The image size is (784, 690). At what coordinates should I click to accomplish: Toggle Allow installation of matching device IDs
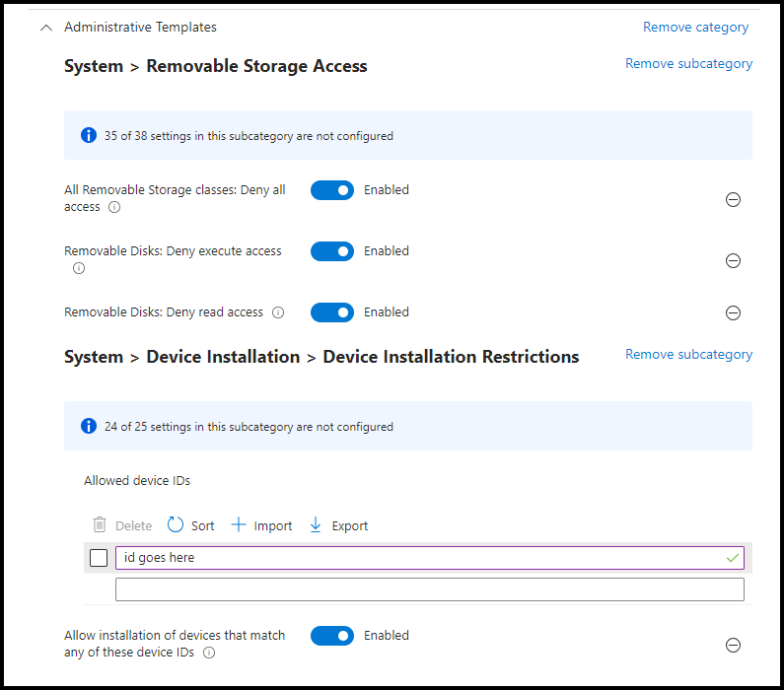(332, 636)
